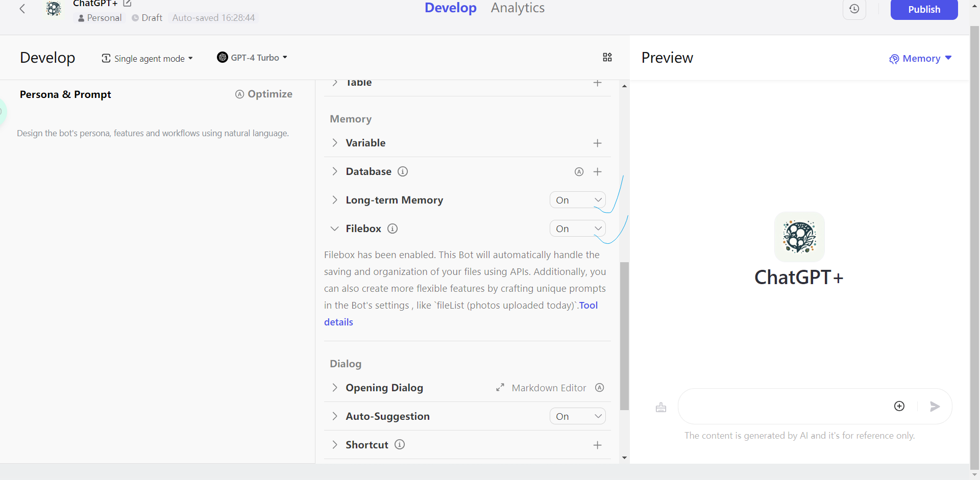Click the send message arrow icon
Screen dimensions: 980x480
935,406
